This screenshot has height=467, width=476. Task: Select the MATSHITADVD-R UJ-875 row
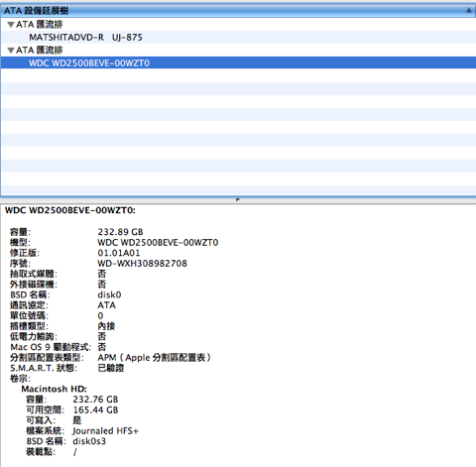click(x=238, y=38)
